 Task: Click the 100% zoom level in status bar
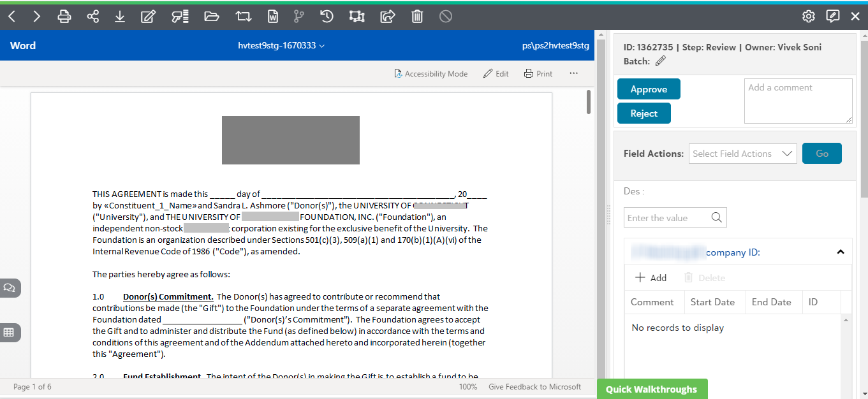tap(468, 387)
